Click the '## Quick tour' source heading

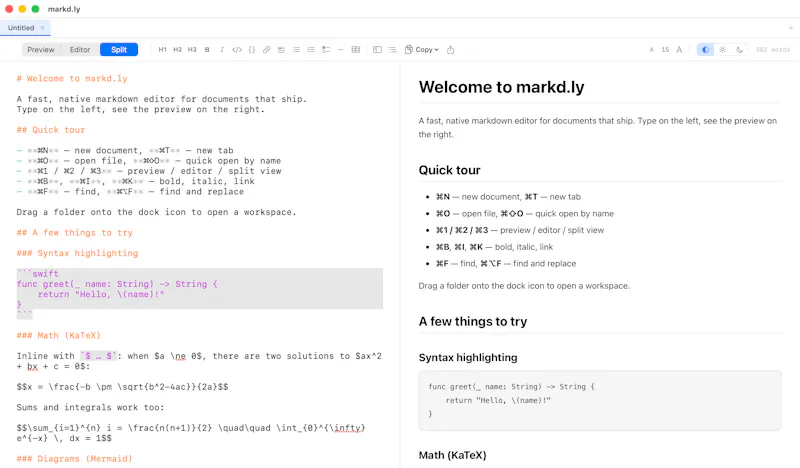pos(51,130)
